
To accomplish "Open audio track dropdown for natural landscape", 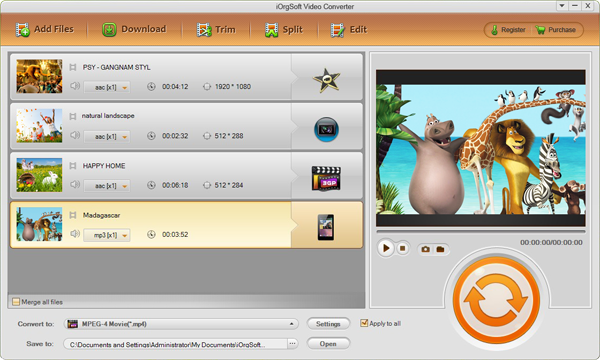I will pos(107,137).
